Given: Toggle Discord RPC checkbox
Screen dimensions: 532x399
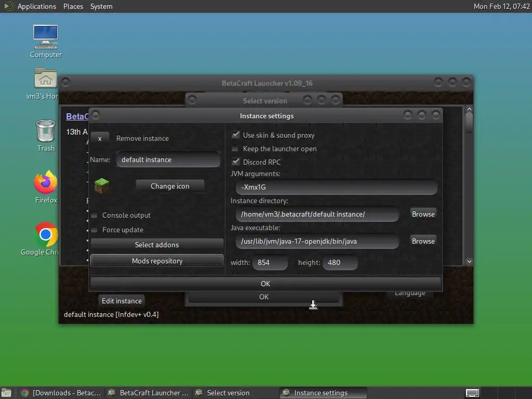Looking at the screenshot, I should (x=235, y=162).
